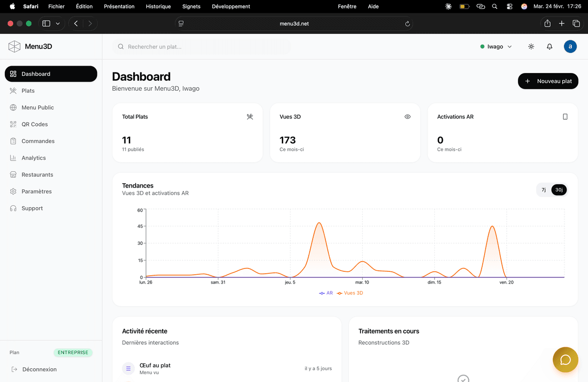
Task: Open Analytics from the sidebar
Action: click(x=33, y=158)
